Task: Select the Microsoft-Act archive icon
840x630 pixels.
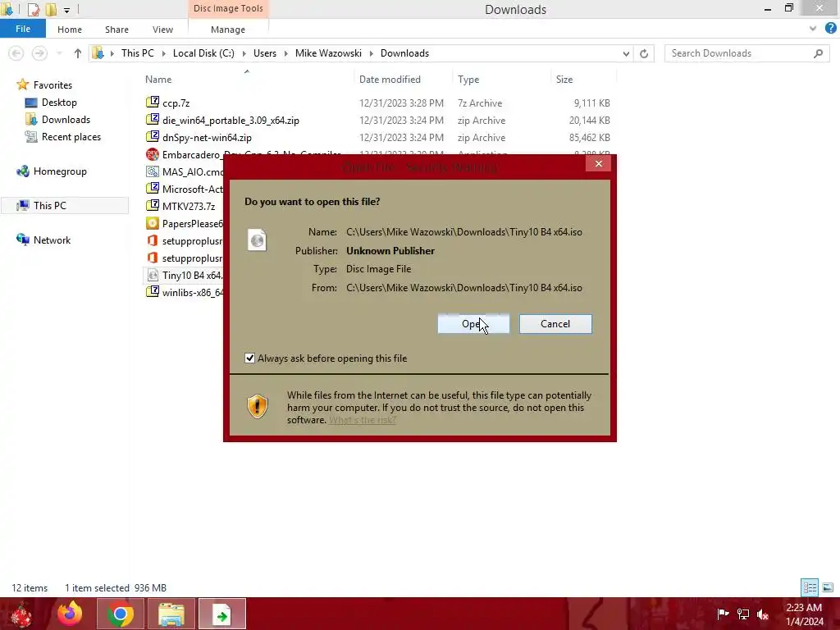Action: point(153,188)
